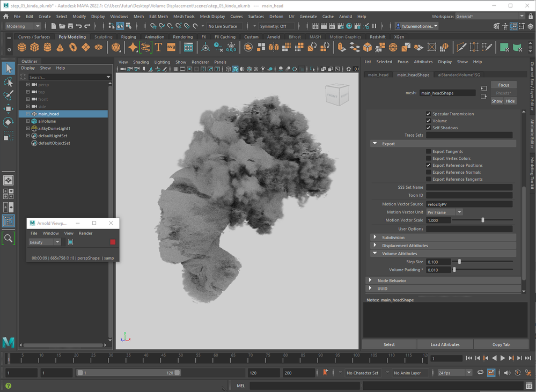This screenshot has height=392, width=536.
Task: Uncheck Export Reference Positions
Action: pos(428,165)
